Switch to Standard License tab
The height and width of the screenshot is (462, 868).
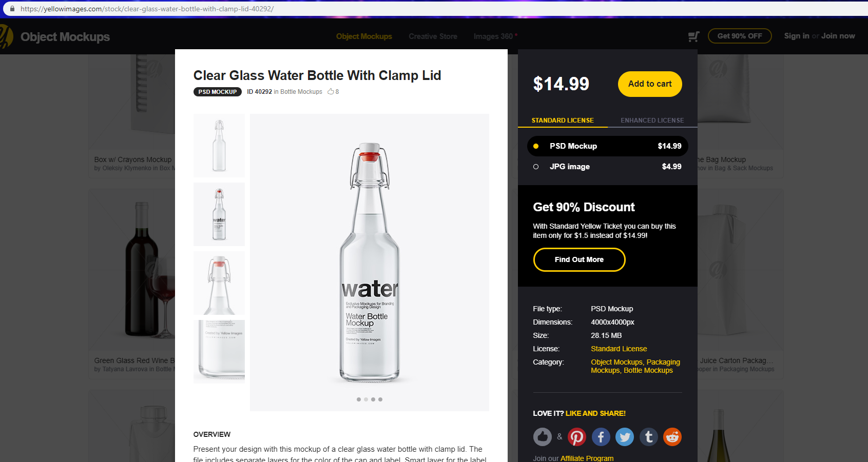pyautogui.click(x=563, y=120)
